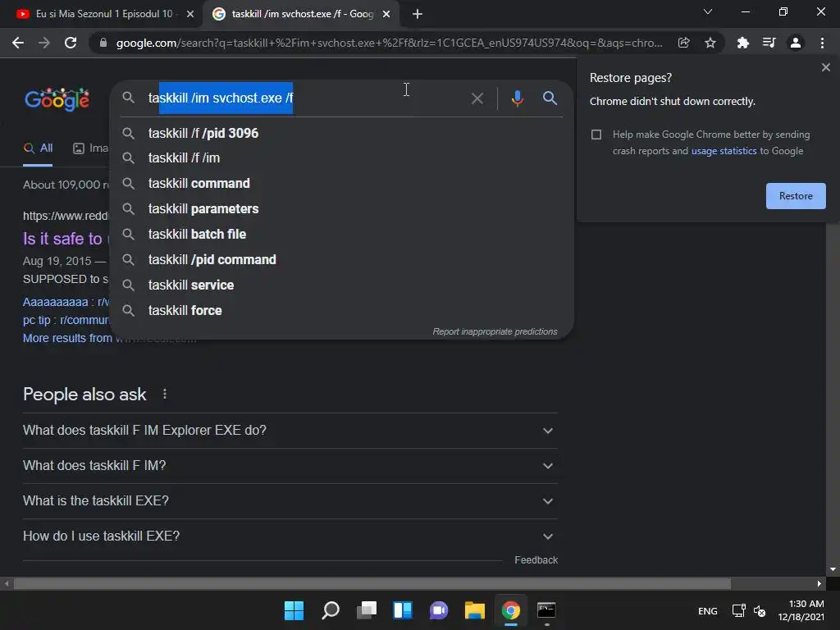Open the muted volume tray icon
Image resolution: width=840 pixels, height=630 pixels.
[760, 610]
